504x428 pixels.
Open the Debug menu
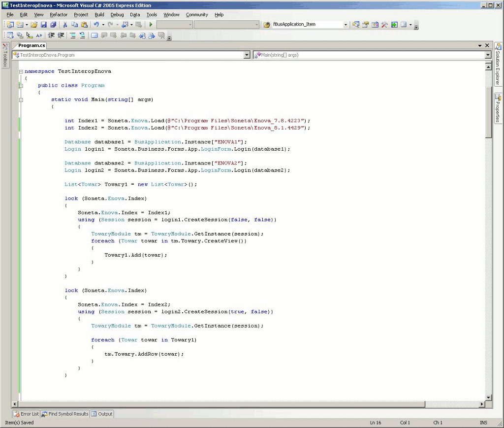pos(117,14)
